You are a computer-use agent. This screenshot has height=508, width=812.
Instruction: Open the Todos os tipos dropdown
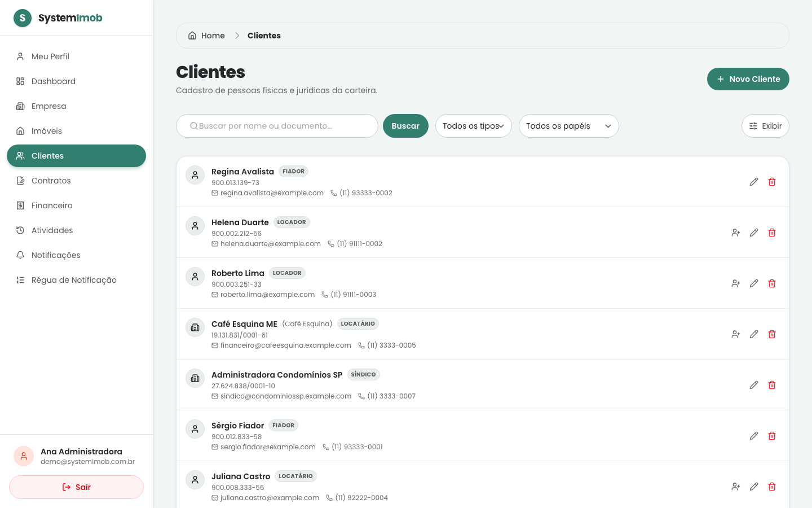(474, 126)
